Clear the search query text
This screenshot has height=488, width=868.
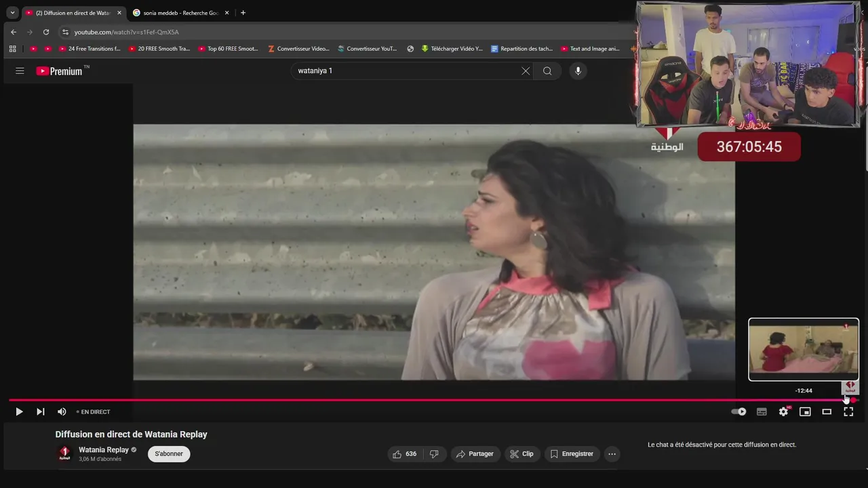pos(526,70)
